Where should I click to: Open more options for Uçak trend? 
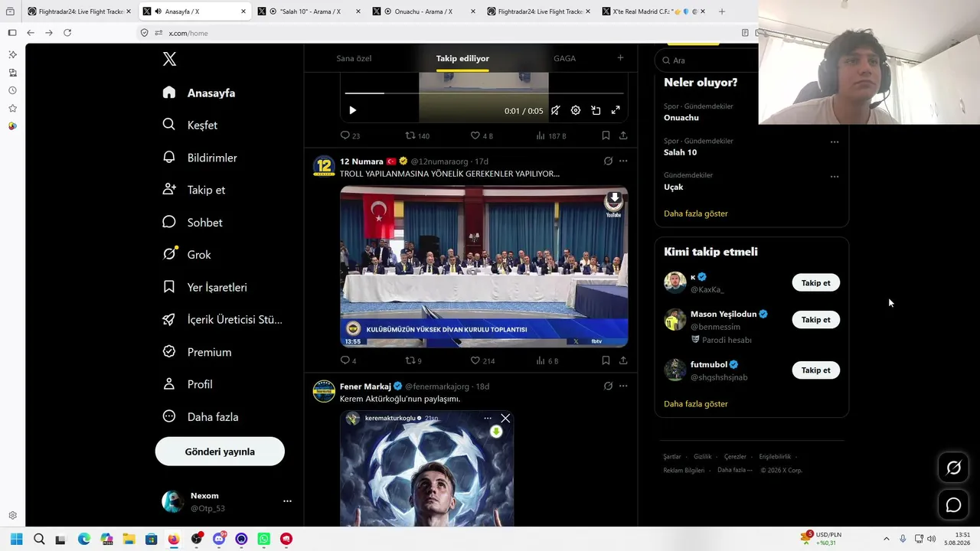(835, 176)
